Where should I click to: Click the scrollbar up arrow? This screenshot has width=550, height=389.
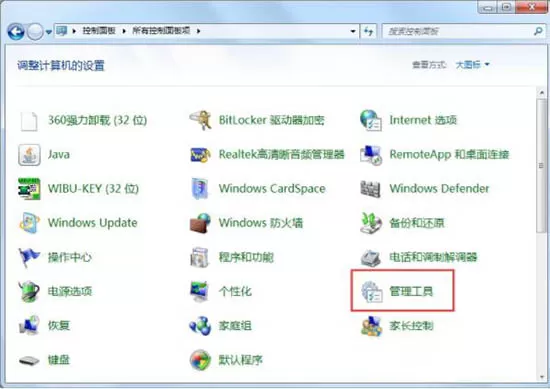[542, 93]
